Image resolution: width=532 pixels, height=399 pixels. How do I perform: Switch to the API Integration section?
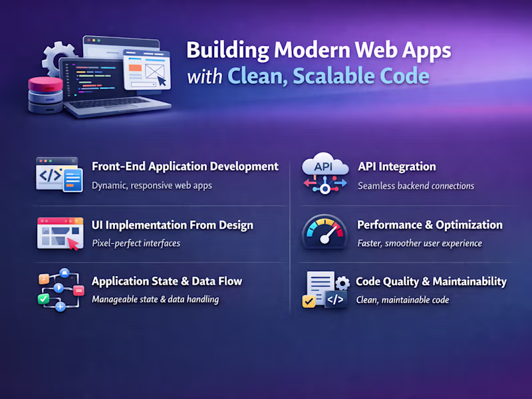pos(398,167)
